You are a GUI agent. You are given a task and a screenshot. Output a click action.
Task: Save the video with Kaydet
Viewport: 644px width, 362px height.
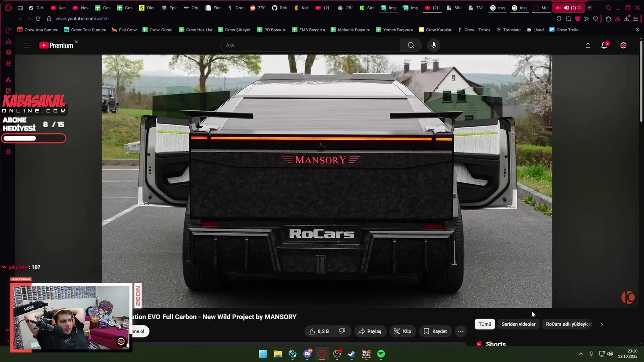point(435,331)
